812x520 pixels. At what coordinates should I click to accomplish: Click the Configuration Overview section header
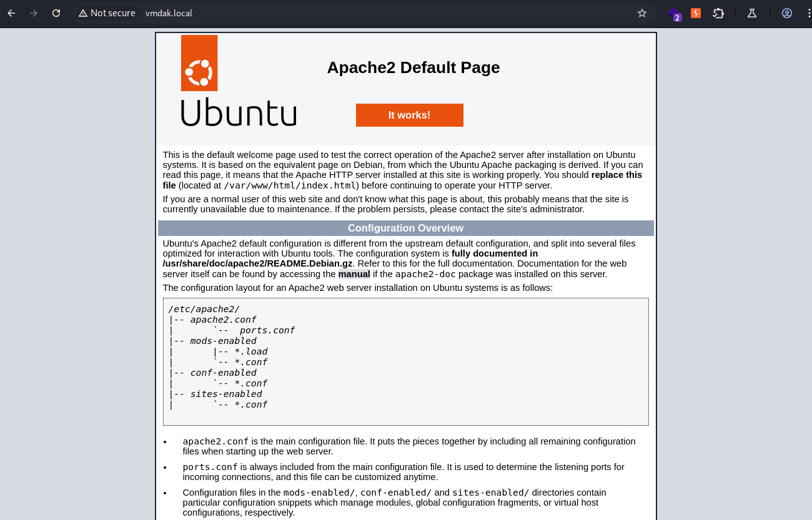406,228
